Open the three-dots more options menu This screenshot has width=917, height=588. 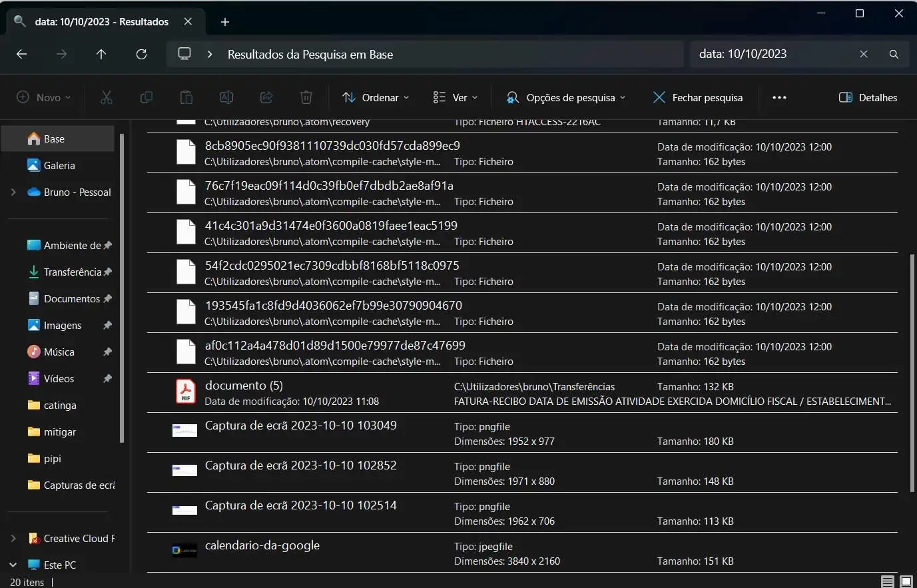(779, 98)
